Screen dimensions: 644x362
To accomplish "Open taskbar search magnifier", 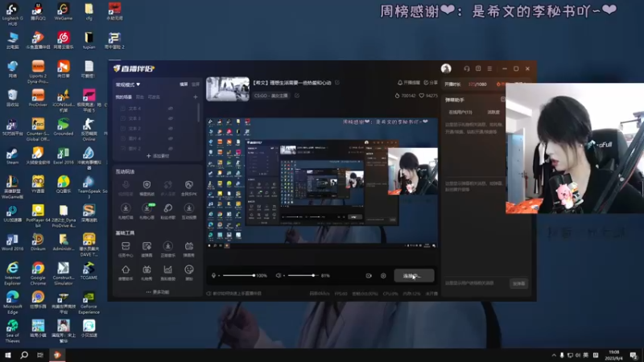I will pos(24,355).
